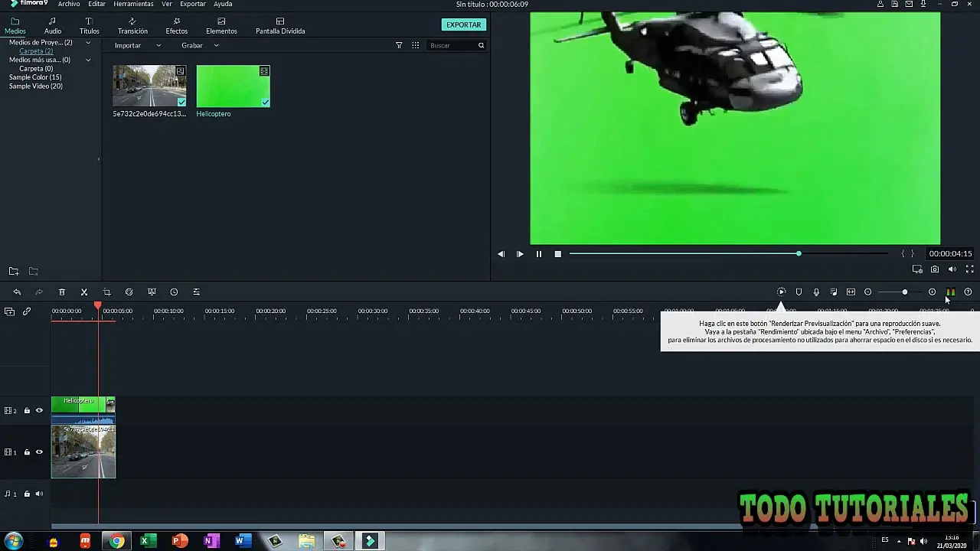Stop the preview playback
Screen dimensions: 980x551
click(x=557, y=254)
